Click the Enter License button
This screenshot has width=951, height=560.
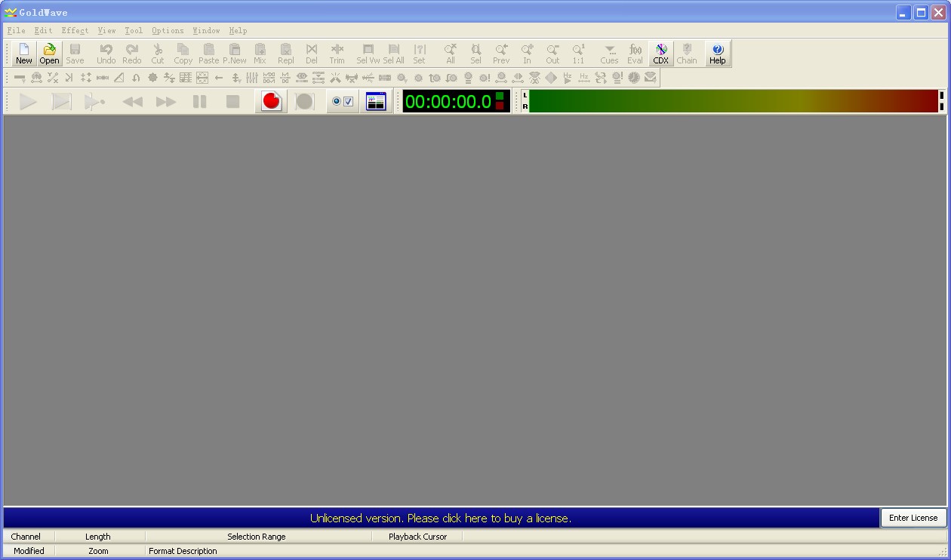tap(913, 518)
